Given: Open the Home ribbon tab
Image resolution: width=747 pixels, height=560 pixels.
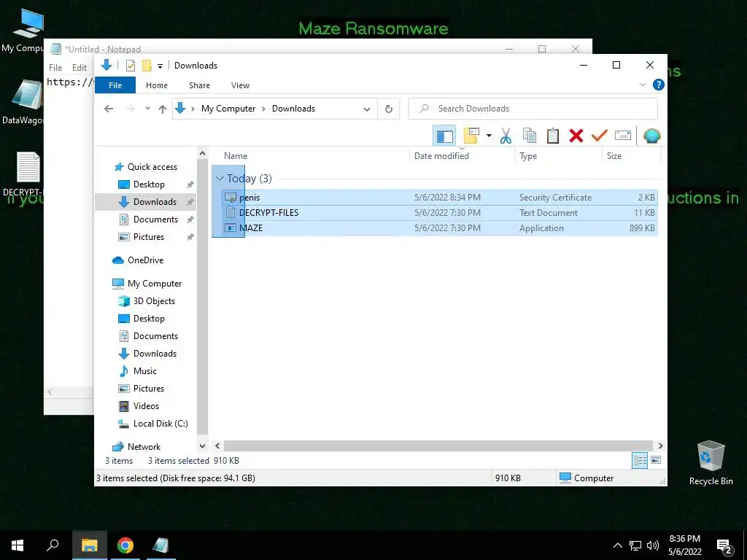Looking at the screenshot, I should pyautogui.click(x=157, y=85).
